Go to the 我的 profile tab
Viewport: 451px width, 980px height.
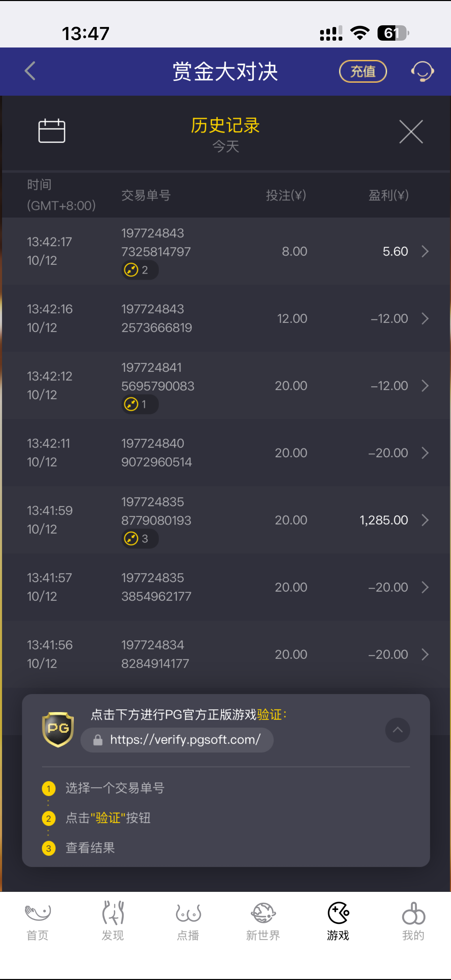[x=413, y=921]
